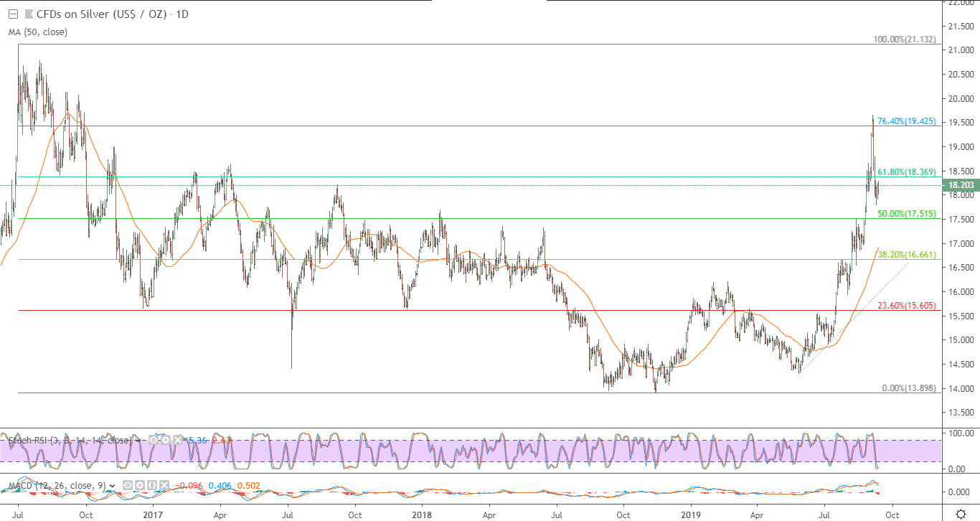Click the current price label 18.203

coord(961,185)
